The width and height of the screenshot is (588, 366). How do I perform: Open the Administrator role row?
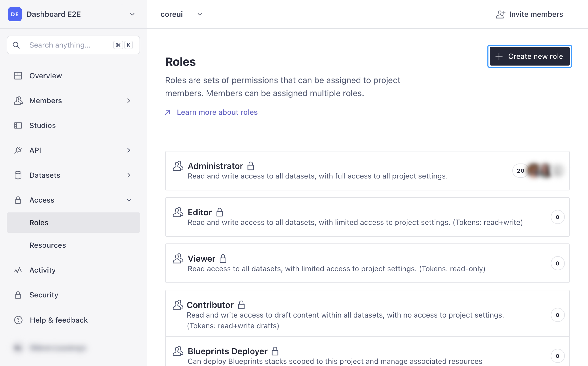click(367, 171)
